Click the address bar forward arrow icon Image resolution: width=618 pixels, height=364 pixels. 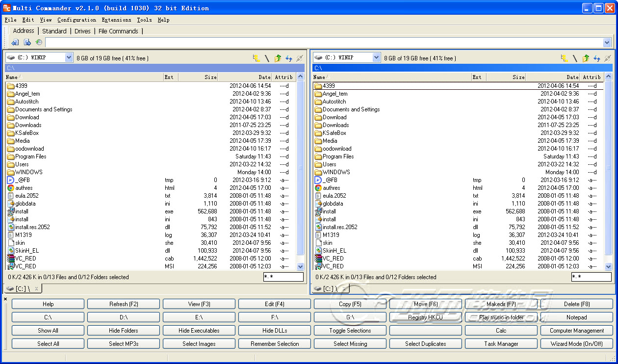click(27, 43)
